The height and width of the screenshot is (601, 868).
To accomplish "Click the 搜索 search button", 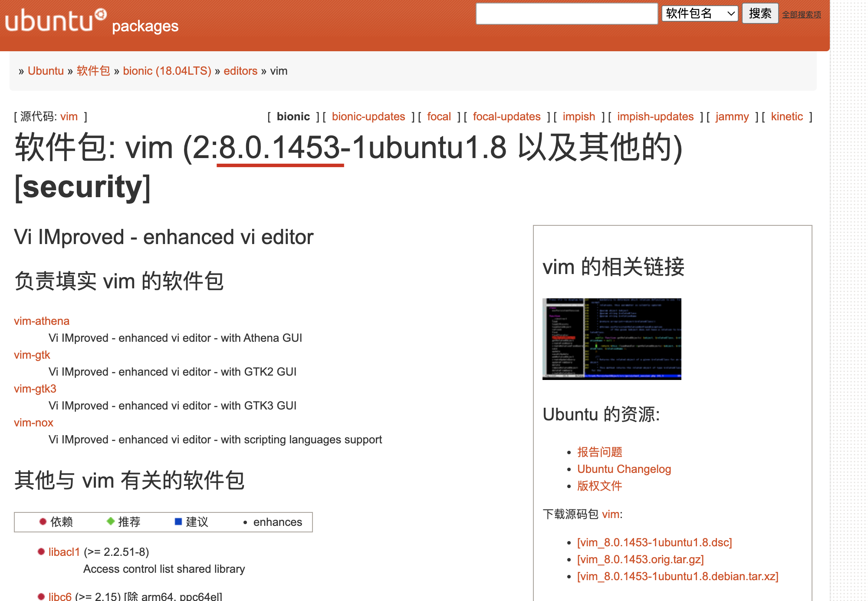I will click(760, 13).
